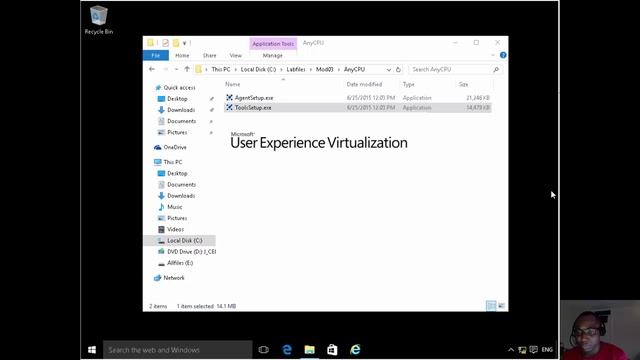Sort by Type column header

click(x=409, y=84)
